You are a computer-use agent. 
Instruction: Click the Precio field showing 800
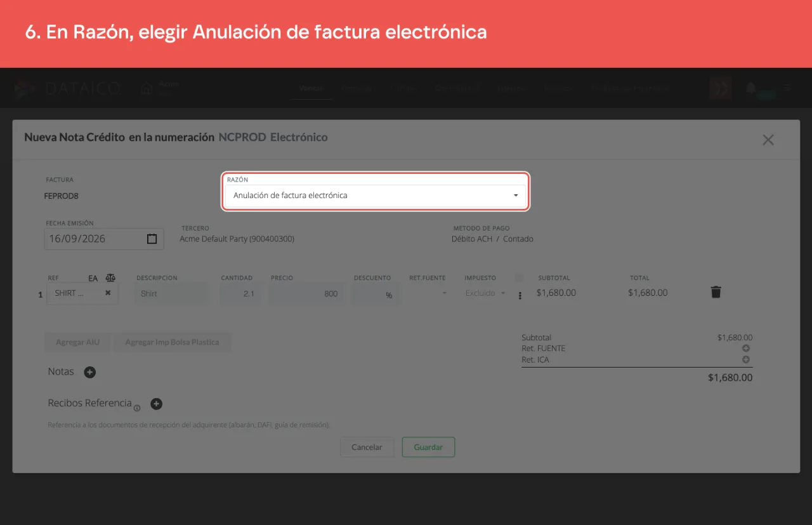pyautogui.click(x=308, y=294)
